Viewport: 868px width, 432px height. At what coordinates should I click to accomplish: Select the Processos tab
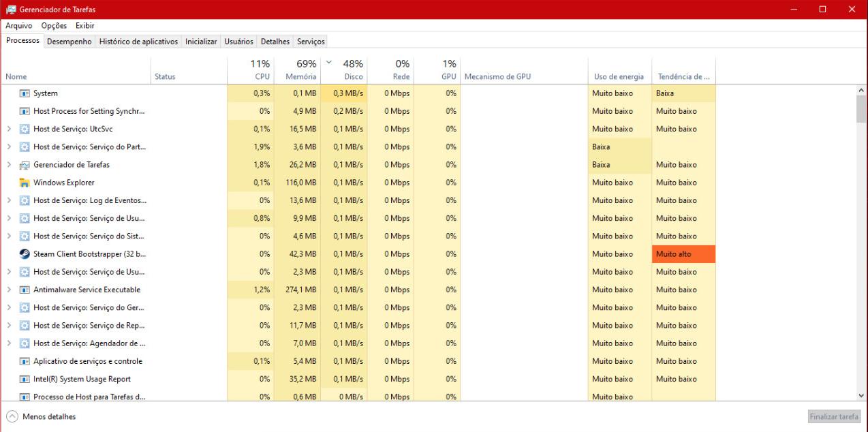pos(22,41)
